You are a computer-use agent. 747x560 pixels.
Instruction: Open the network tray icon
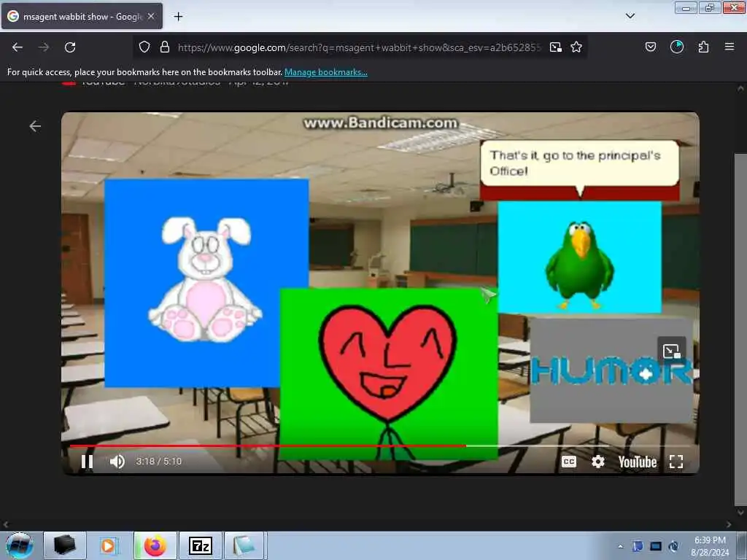tap(656, 546)
